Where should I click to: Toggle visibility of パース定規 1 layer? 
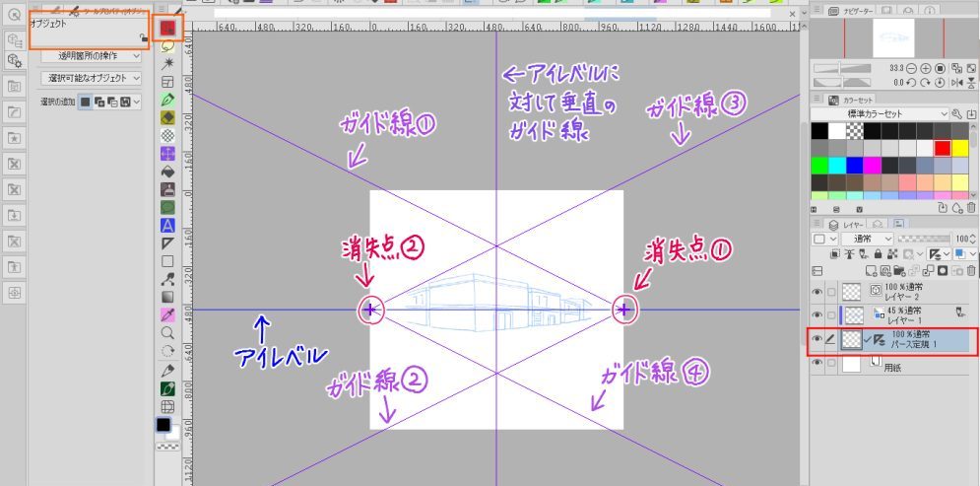(x=817, y=341)
